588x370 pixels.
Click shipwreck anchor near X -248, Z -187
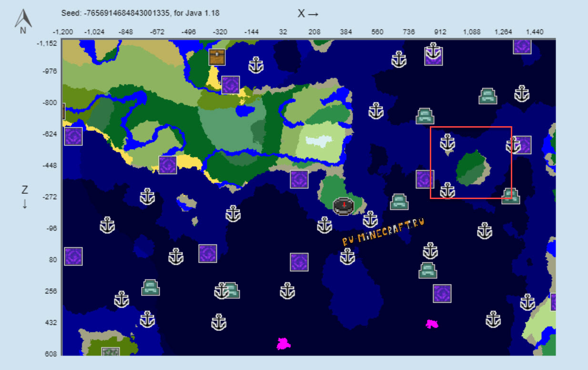click(x=233, y=214)
